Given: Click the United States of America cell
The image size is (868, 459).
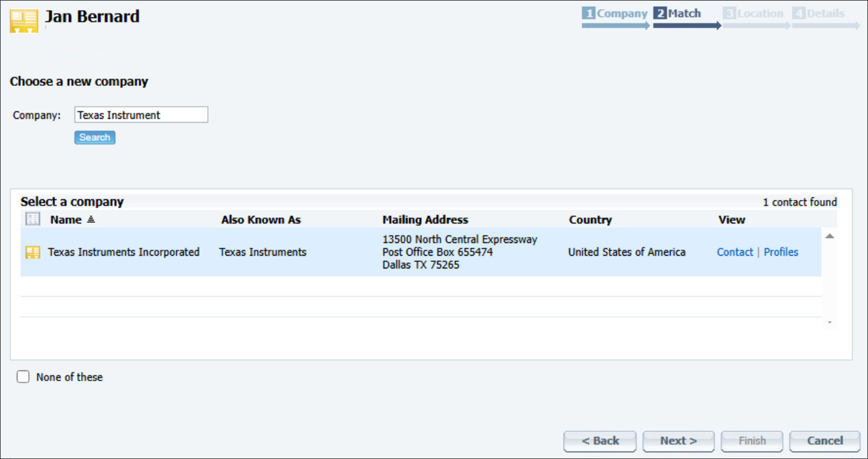Looking at the screenshot, I should click(x=627, y=252).
